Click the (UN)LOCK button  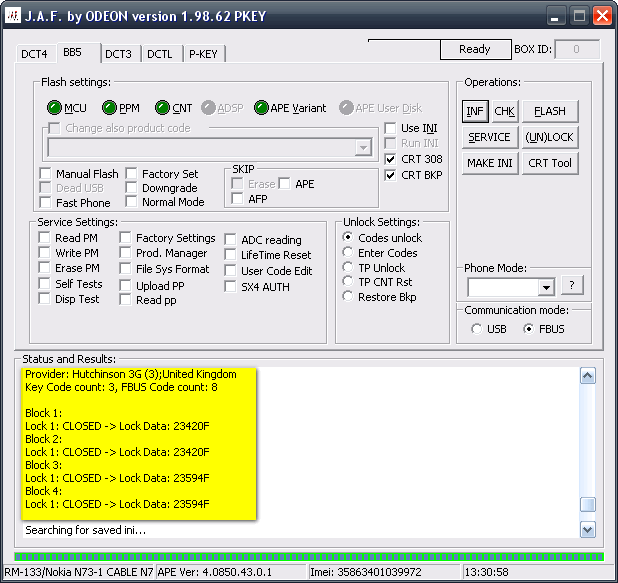click(x=550, y=137)
